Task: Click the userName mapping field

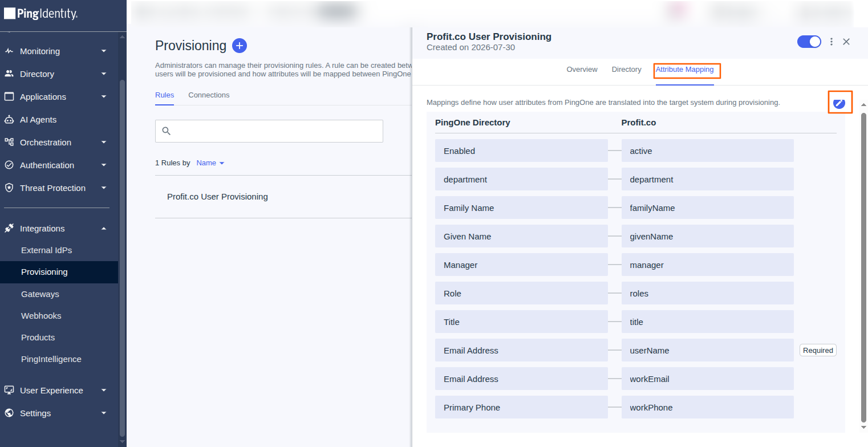Action: [x=707, y=351]
